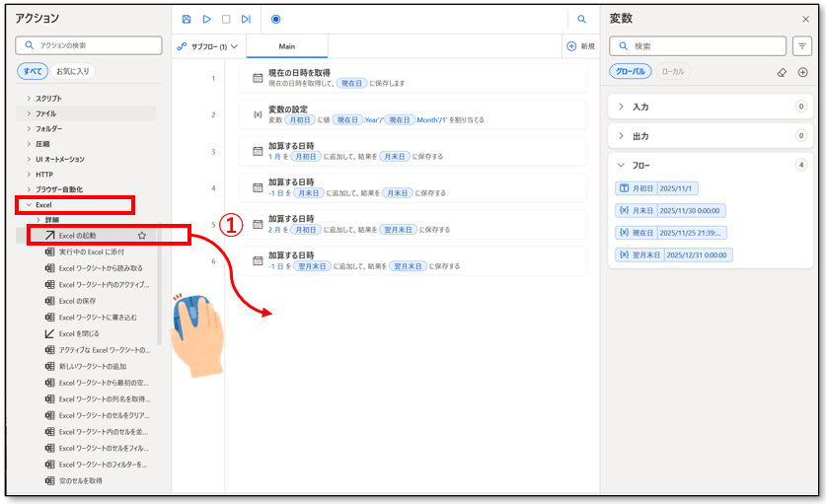Select the Main subflow tab
The width and height of the screenshot is (826, 504).
pos(286,46)
